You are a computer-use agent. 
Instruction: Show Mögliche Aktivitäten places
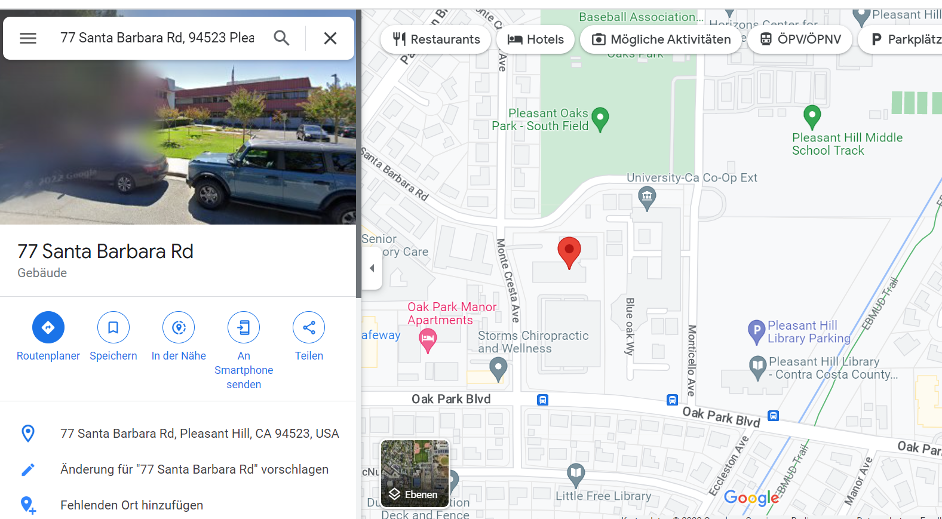660,40
